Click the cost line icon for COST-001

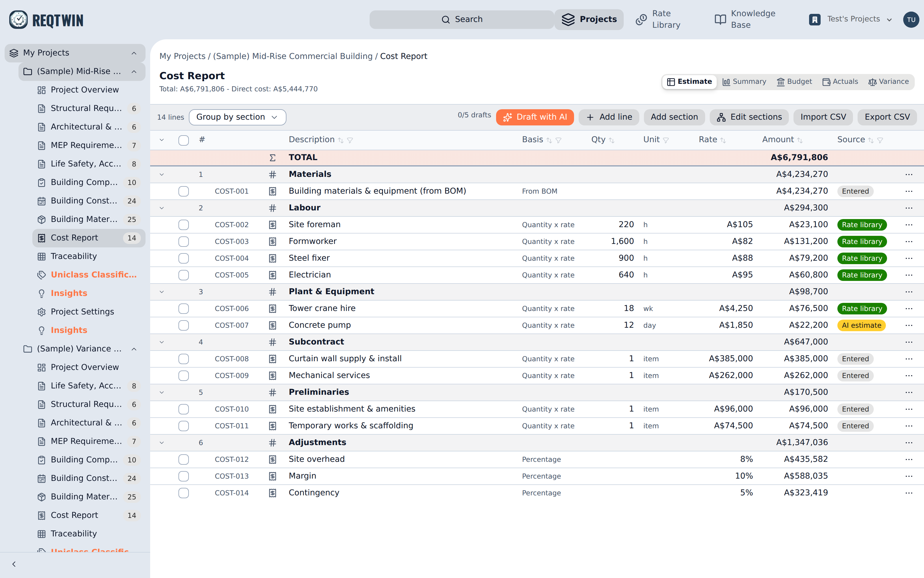(x=272, y=191)
